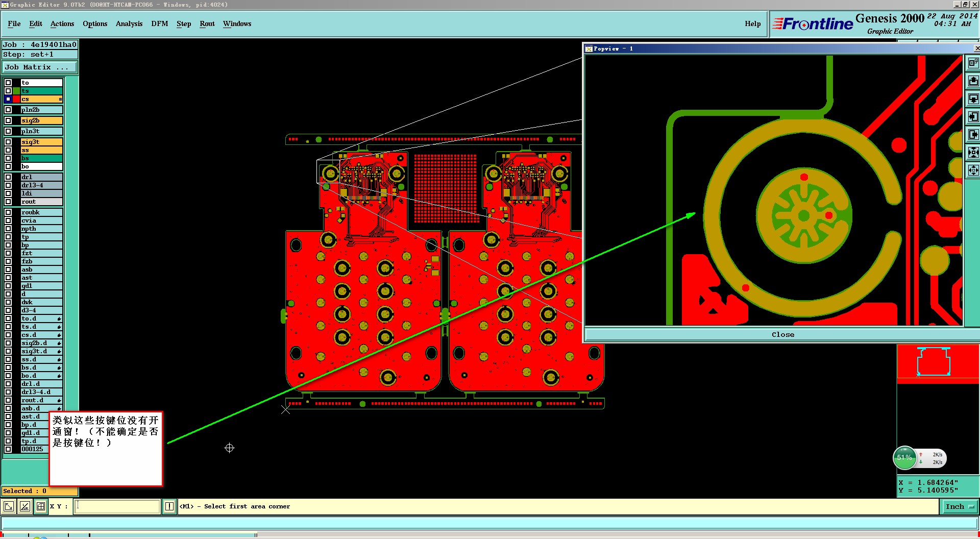Click the light blue message bar
Image resolution: width=980 pixels, height=539 pixels.
489,523
